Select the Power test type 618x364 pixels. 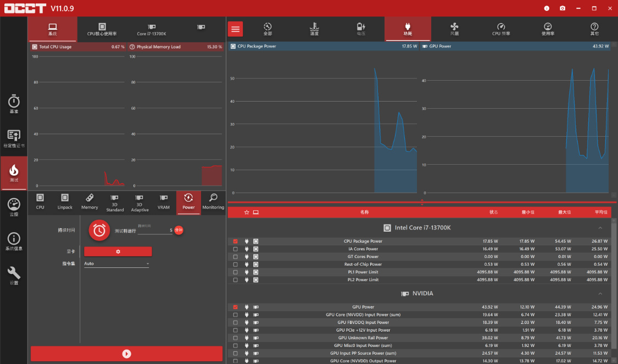click(188, 202)
